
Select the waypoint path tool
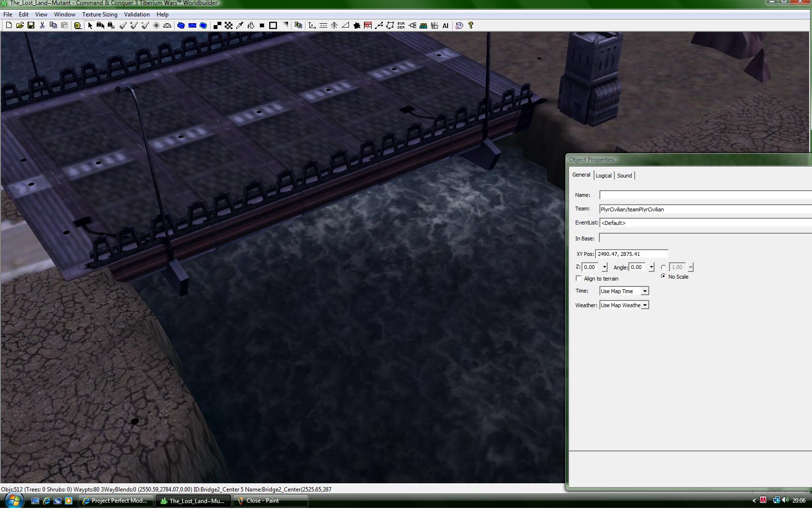coord(379,25)
